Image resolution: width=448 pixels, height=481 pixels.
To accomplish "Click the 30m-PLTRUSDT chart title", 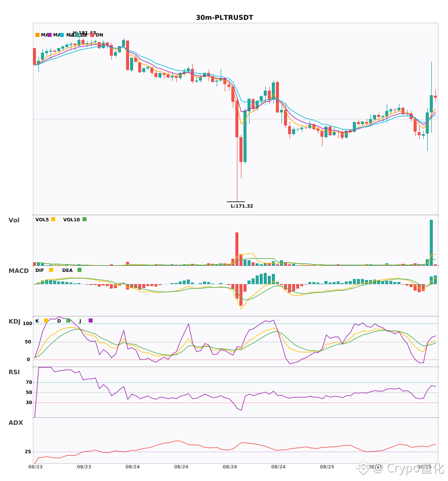I will (224, 18).
